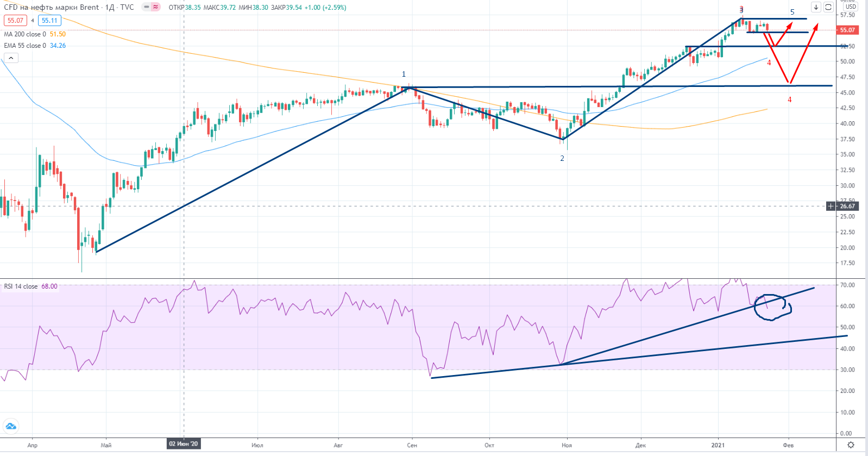This screenshot has width=868, height=456.
Task: Click the pink approximate-sign market status icon
Action: [x=156, y=7]
